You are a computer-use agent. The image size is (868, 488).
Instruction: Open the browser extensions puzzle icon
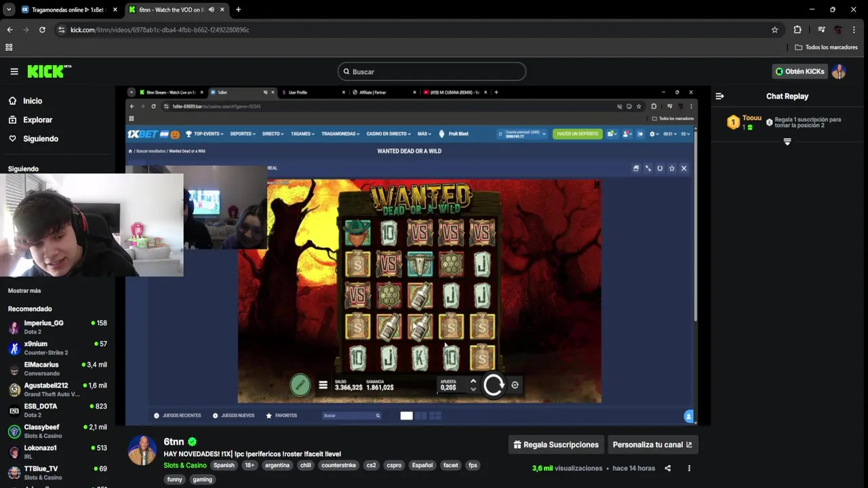797,30
